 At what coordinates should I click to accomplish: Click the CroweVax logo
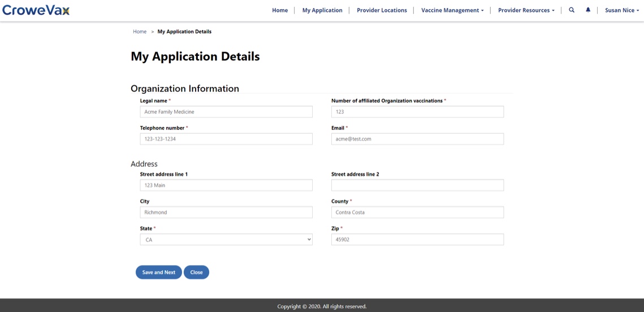36,10
